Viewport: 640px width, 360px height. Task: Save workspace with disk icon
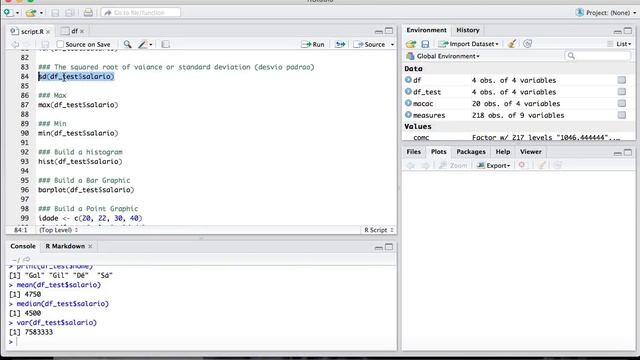[x=425, y=44]
